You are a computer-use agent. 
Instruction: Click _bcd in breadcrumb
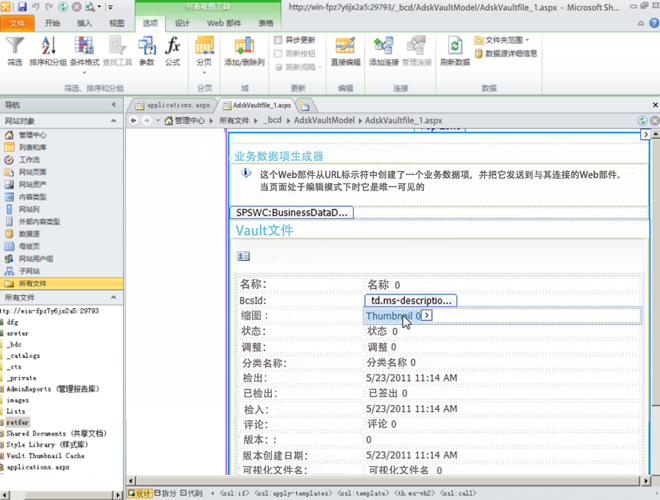point(273,120)
